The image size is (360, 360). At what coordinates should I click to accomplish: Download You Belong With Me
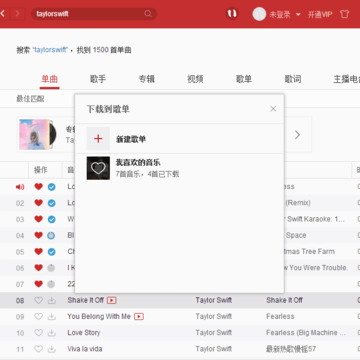coord(51,317)
